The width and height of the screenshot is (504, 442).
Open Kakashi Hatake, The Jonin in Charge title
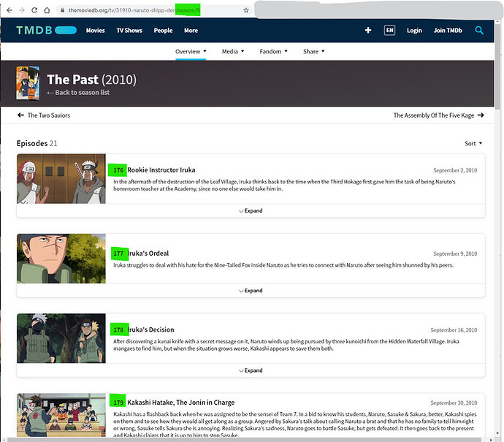pyautogui.click(x=180, y=403)
